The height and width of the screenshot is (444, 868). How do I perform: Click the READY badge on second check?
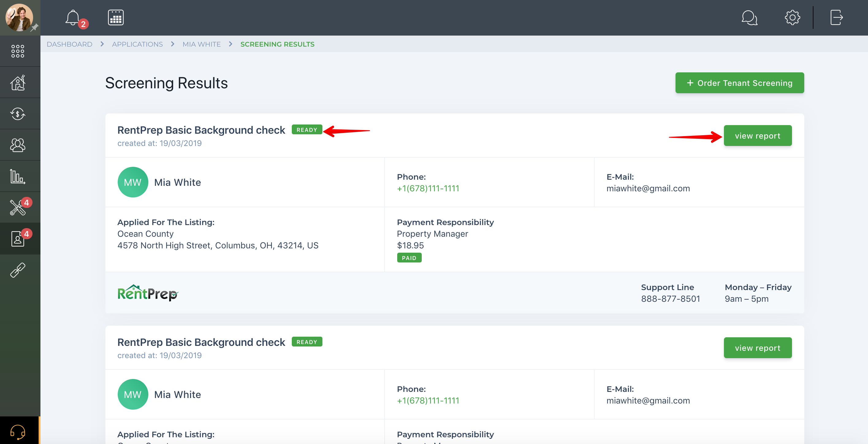[x=306, y=342]
